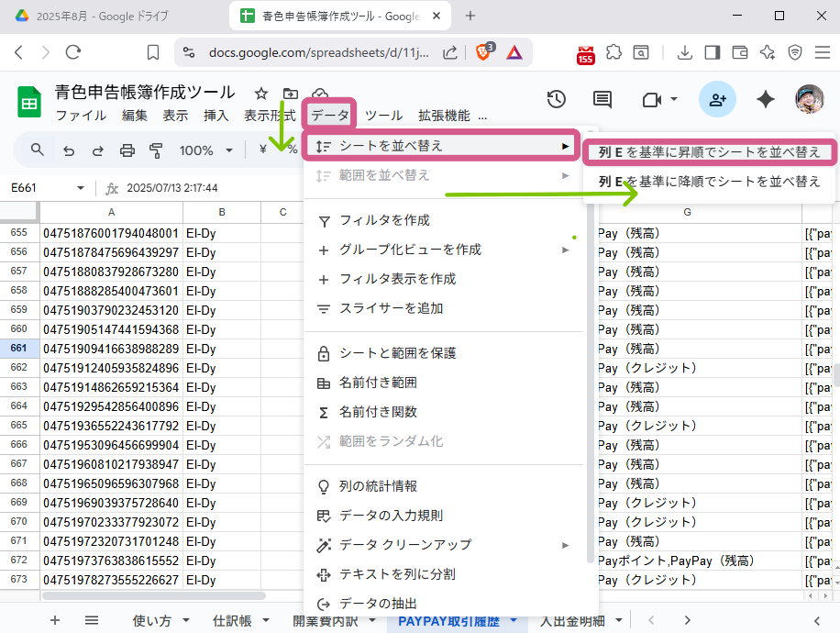Add a new sheet with the plus icon

coord(54,620)
